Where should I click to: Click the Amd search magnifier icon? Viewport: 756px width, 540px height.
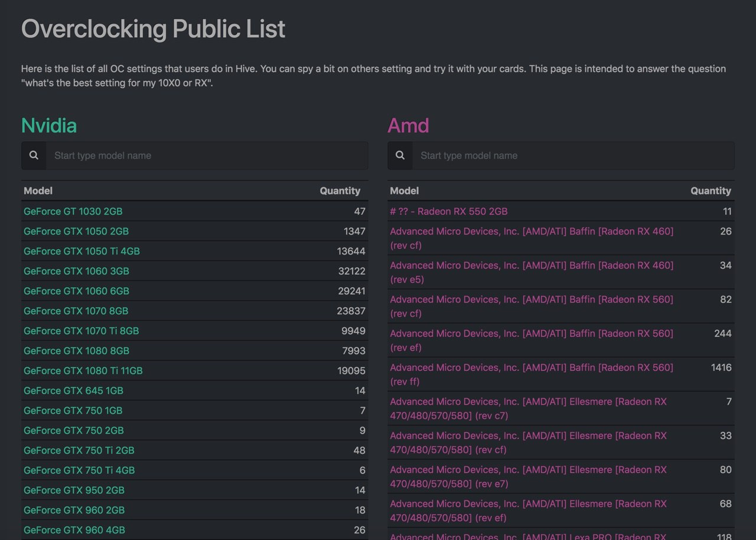(x=400, y=155)
